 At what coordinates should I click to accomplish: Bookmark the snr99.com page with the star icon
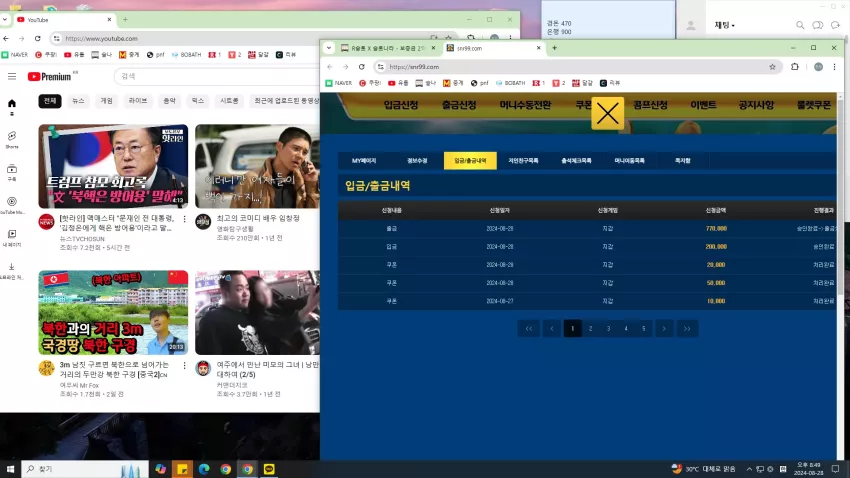(x=772, y=67)
